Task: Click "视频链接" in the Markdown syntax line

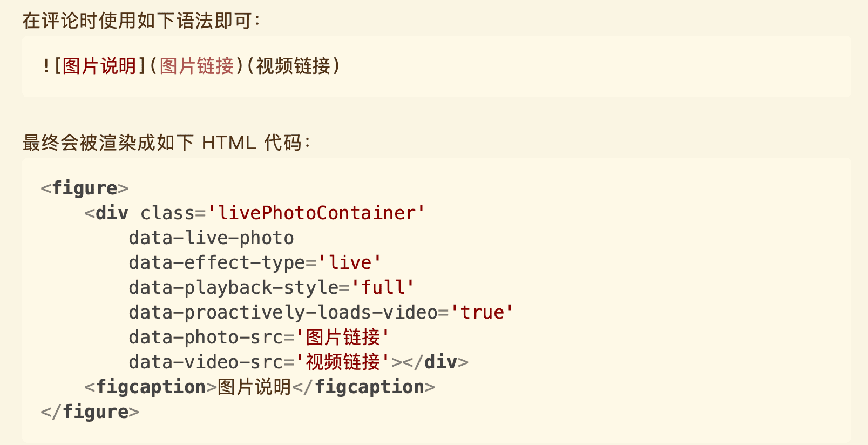Action: click(293, 66)
